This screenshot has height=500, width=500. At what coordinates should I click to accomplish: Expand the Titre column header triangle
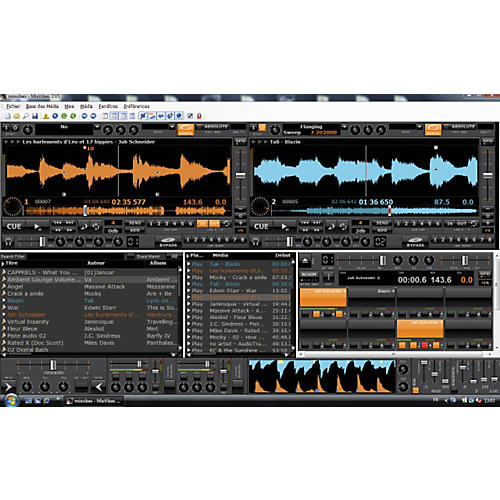coord(3,264)
